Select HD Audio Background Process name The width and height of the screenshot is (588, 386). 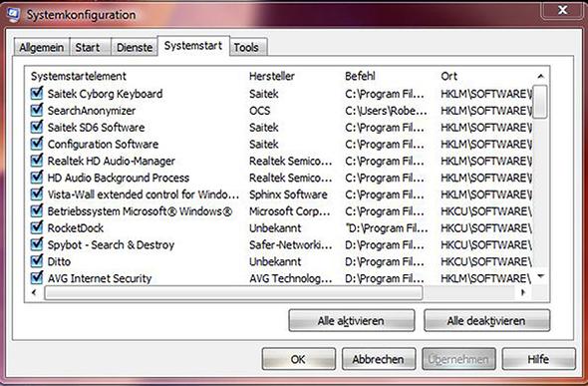119,178
